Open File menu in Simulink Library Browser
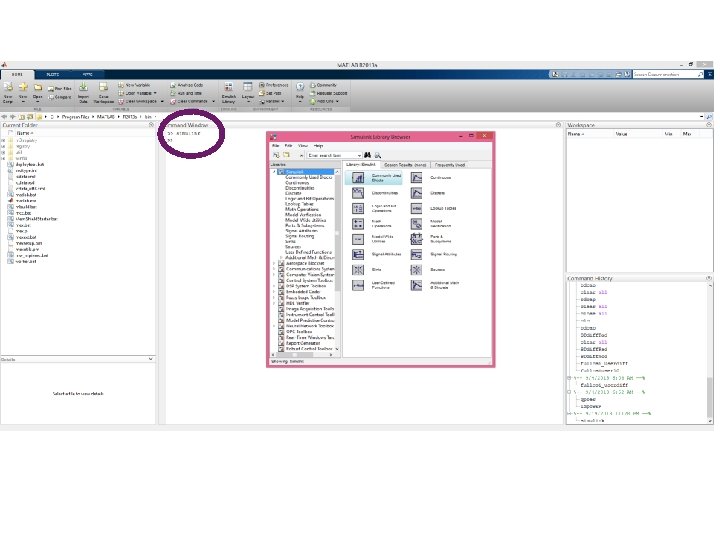This screenshot has height=540, width=720. [276, 146]
